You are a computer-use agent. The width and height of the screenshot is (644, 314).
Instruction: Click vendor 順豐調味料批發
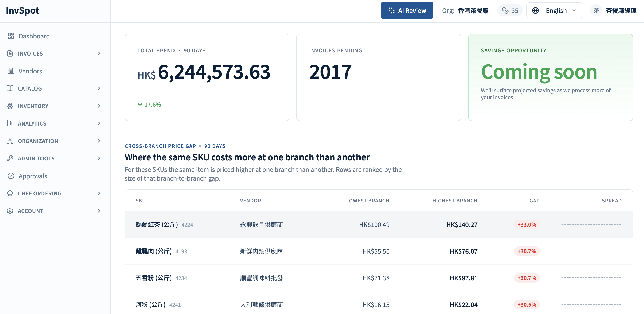(x=261, y=278)
